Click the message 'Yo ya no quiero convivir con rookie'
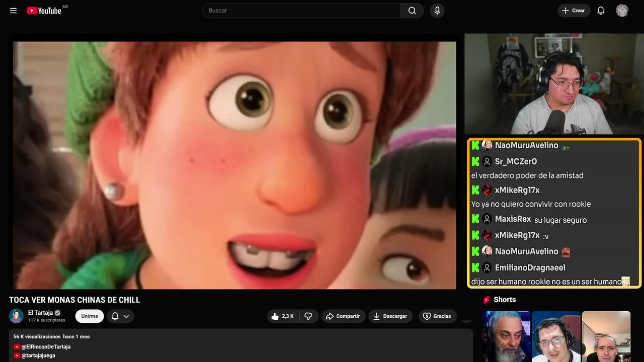Viewport: 644px width, 362px height. click(531, 204)
